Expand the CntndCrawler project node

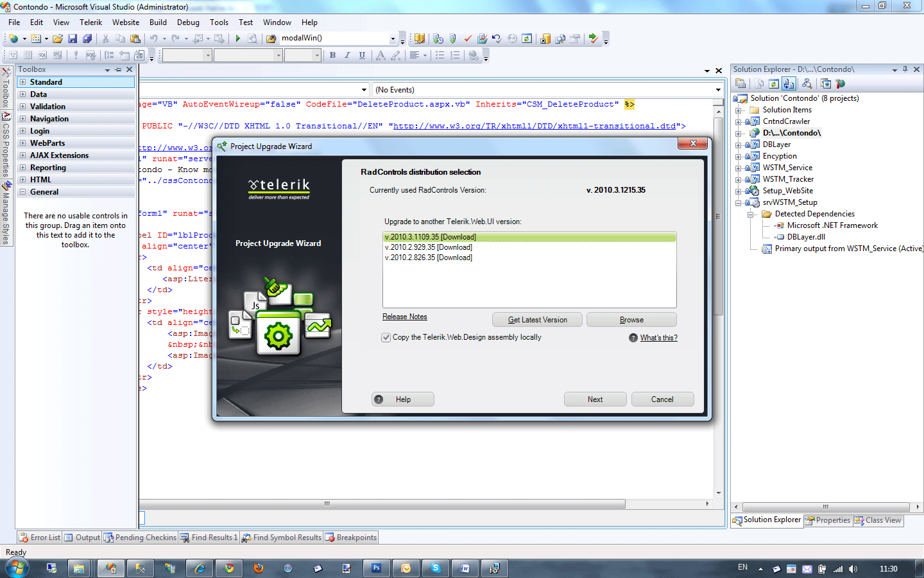738,122
